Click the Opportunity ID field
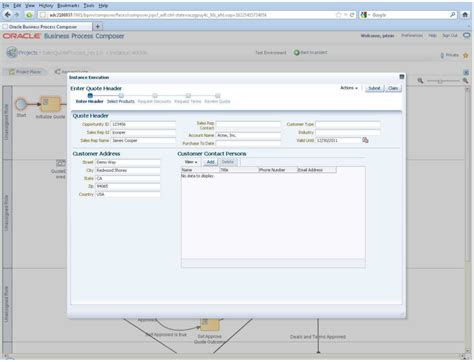The height and width of the screenshot is (362, 474). [143, 124]
